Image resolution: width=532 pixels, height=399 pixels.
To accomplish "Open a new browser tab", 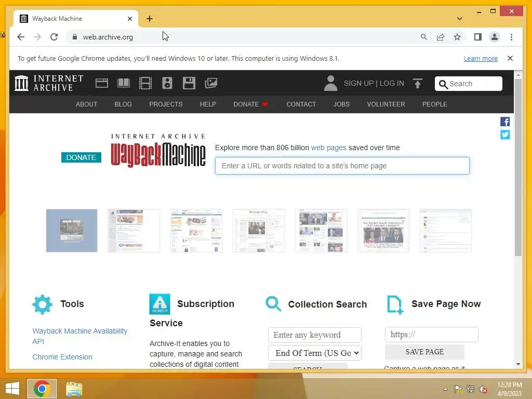I will click(150, 19).
